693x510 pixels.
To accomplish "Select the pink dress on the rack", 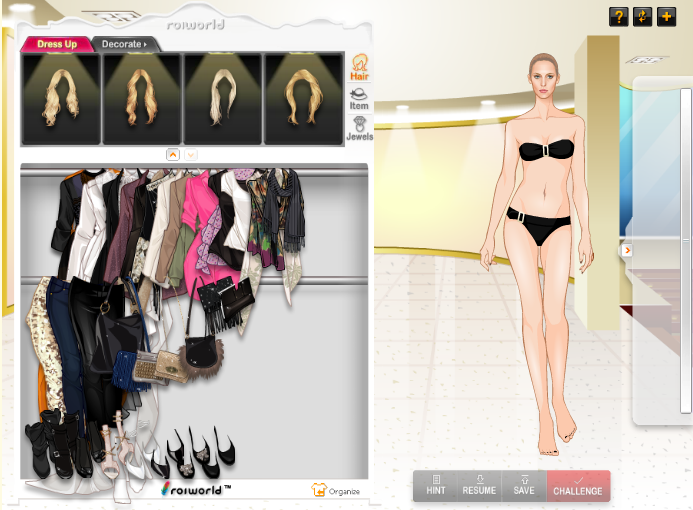I will [x=200, y=222].
